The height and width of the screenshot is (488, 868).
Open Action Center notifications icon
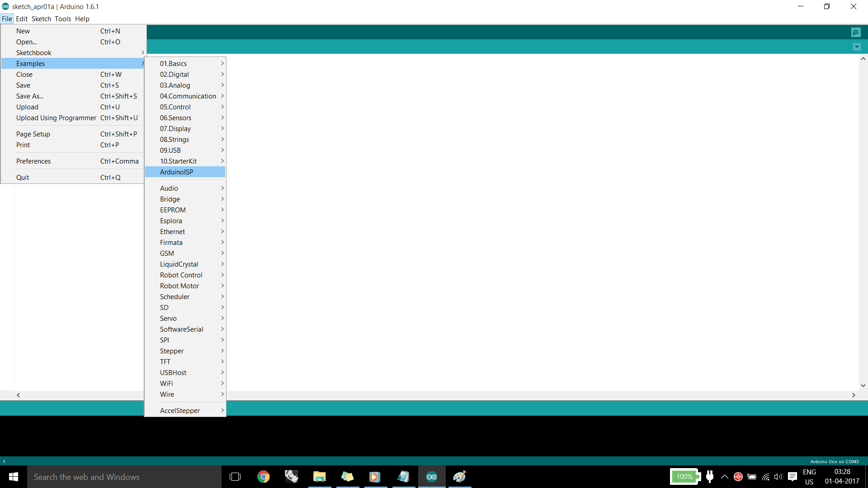[793, 477]
